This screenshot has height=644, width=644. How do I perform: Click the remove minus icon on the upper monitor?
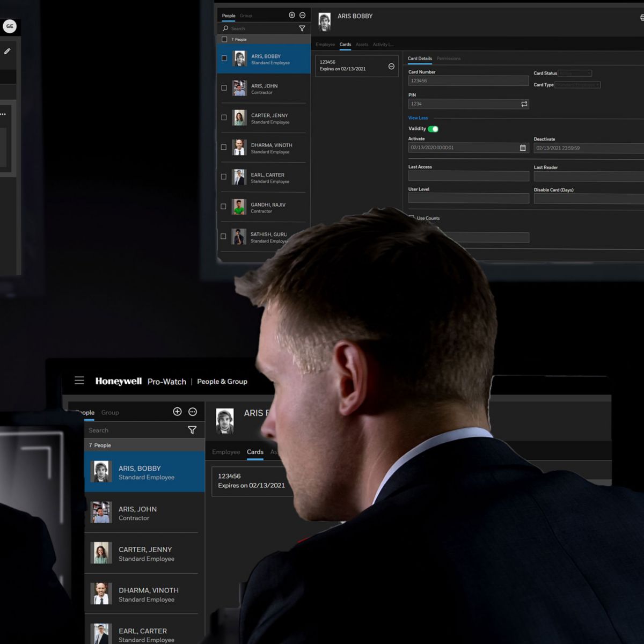(302, 15)
